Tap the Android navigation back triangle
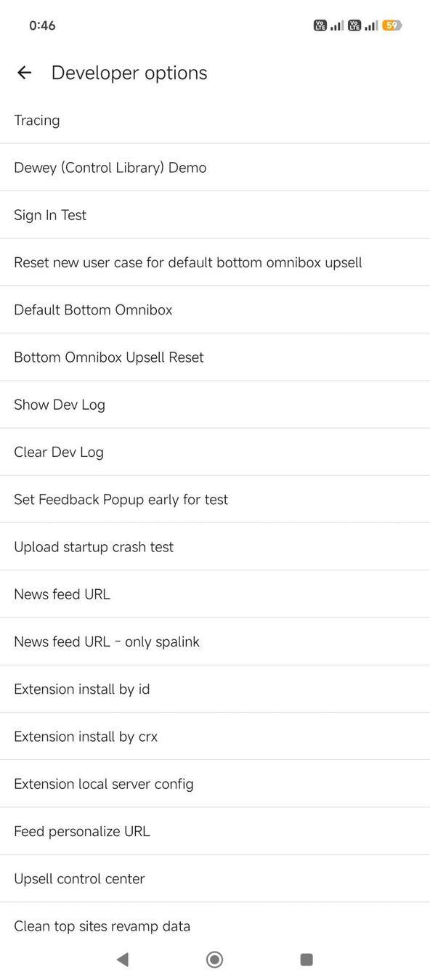Screen dimensions: 430x980 coord(123,959)
